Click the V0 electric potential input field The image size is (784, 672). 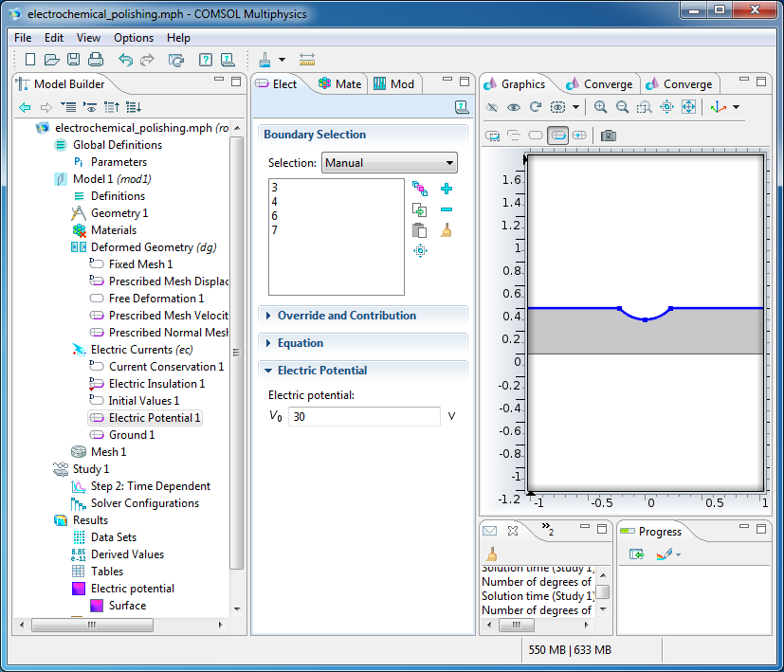point(364,416)
